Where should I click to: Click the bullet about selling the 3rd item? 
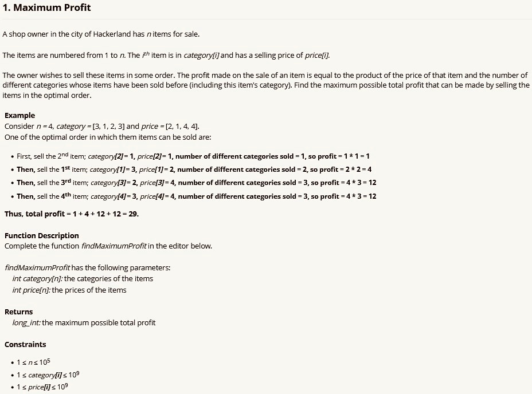[x=196, y=183]
